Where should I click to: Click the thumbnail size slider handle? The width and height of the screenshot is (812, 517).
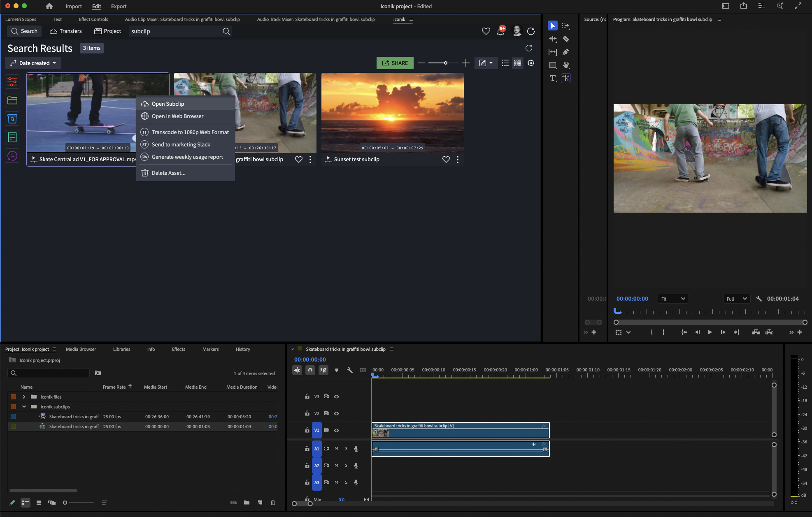point(445,63)
